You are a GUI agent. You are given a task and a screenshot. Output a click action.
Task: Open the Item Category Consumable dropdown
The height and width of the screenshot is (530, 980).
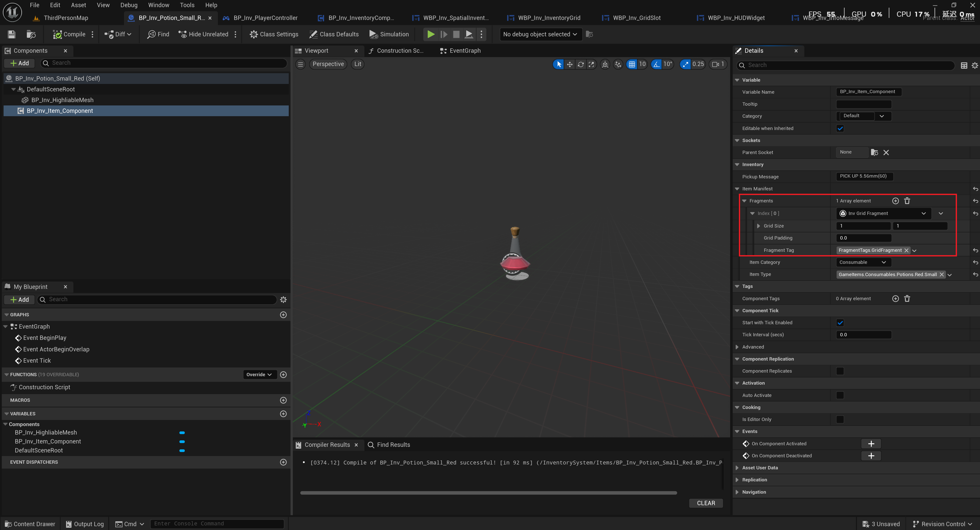863,262
